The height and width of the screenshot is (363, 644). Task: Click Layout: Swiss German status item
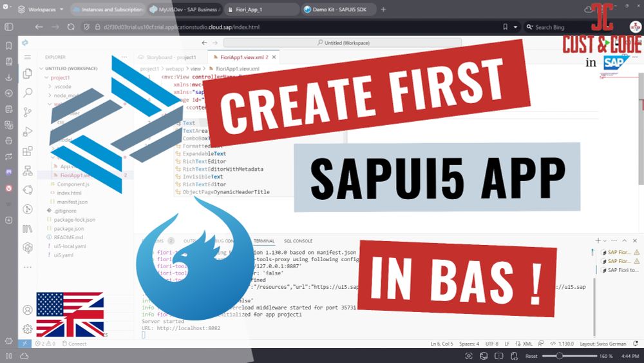[603, 344]
